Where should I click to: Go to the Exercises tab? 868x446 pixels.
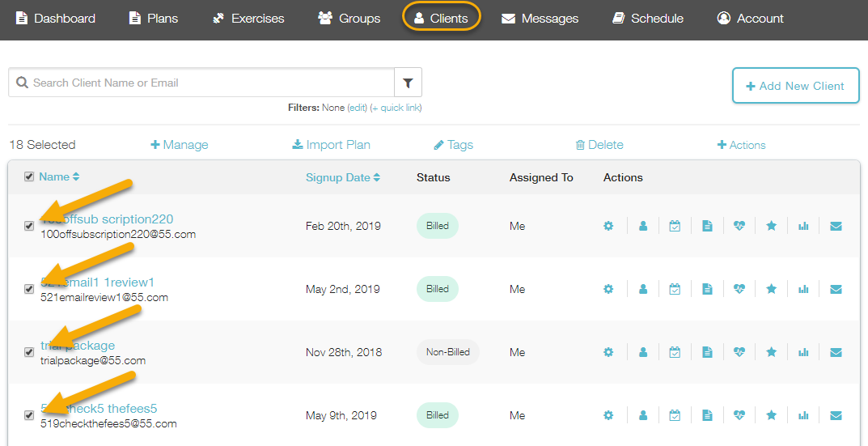tap(248, 18)
